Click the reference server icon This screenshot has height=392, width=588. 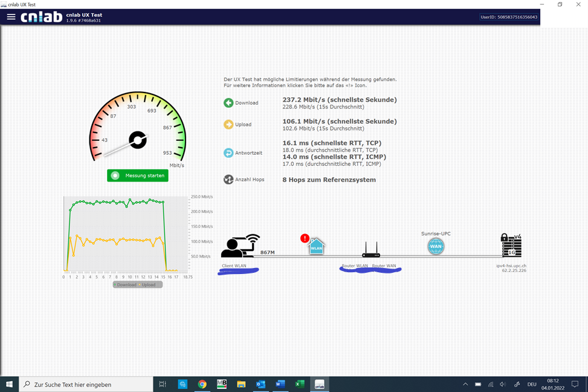pyautogui.click(x=511, y=246)
